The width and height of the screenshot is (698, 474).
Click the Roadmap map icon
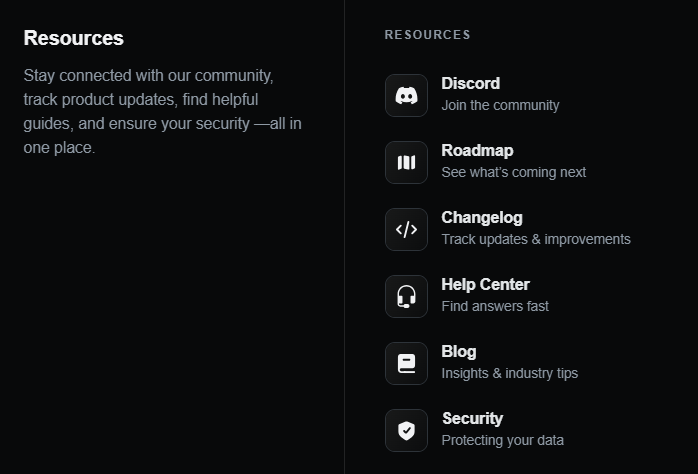(x=406, y=163)
